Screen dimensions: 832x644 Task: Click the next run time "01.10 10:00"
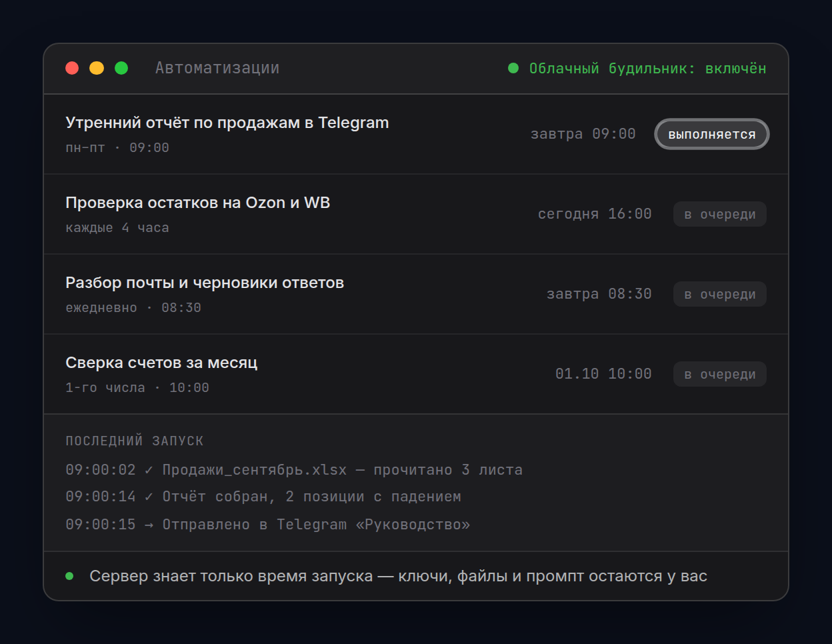603,374
